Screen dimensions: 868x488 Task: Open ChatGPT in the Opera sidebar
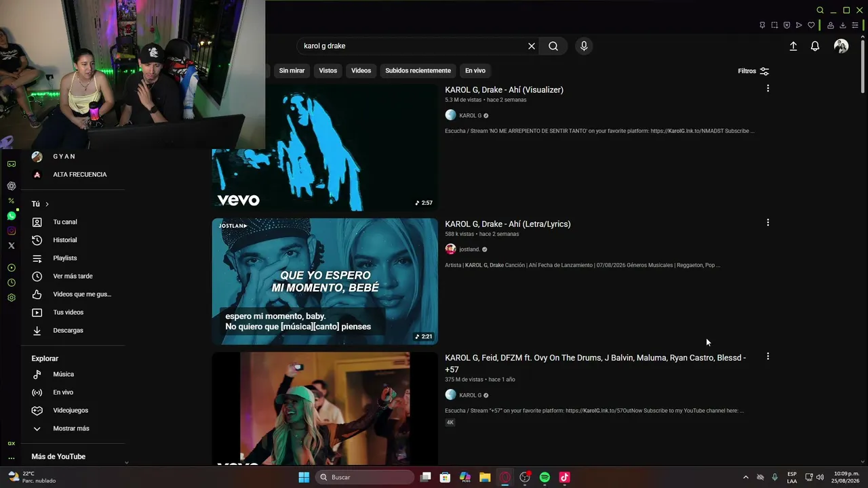(x=11, y=186)
